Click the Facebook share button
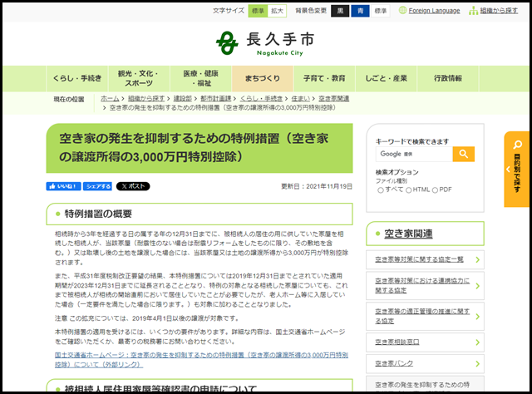Viewport: 532px width, 394px height. click(97, 186)
